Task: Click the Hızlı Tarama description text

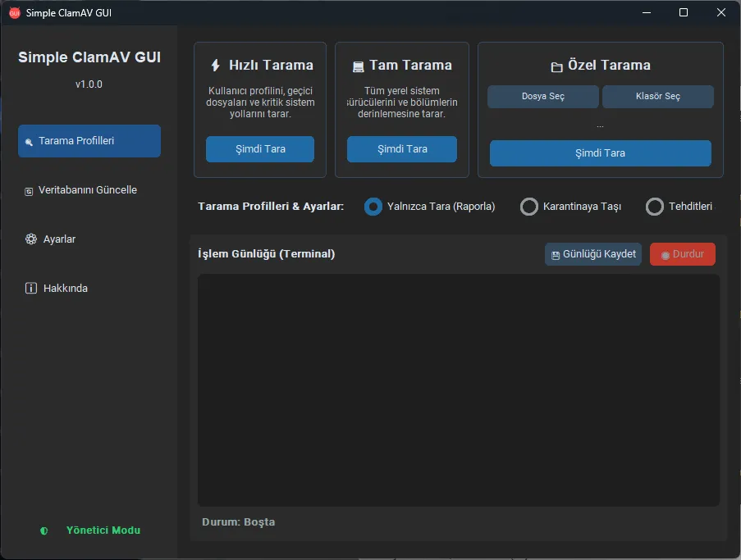Action: point(260,102)
